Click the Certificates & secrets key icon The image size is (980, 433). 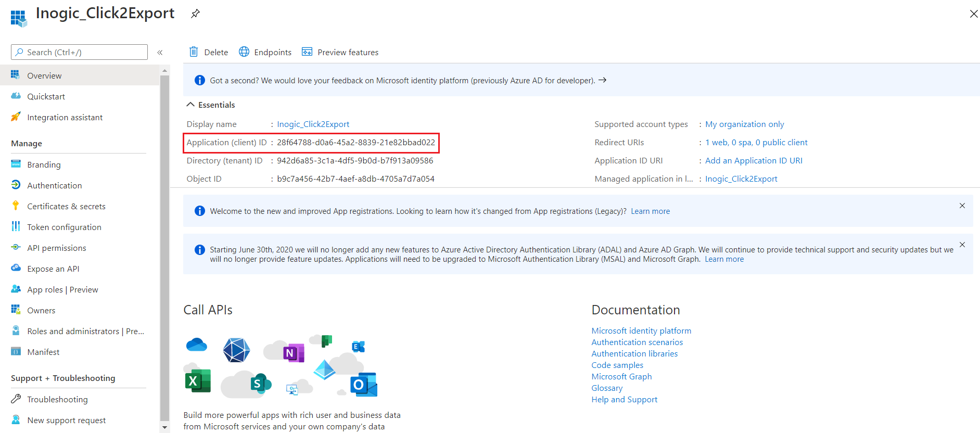pos(16,206)
